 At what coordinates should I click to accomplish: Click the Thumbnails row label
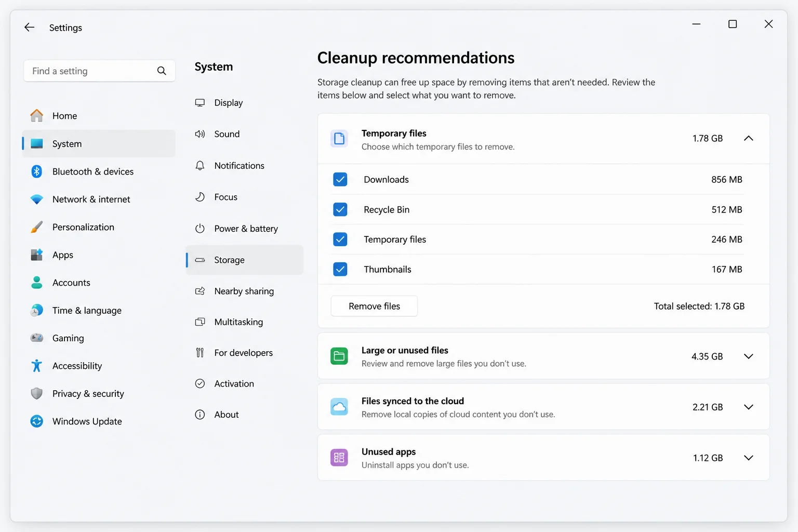[388, 269]
